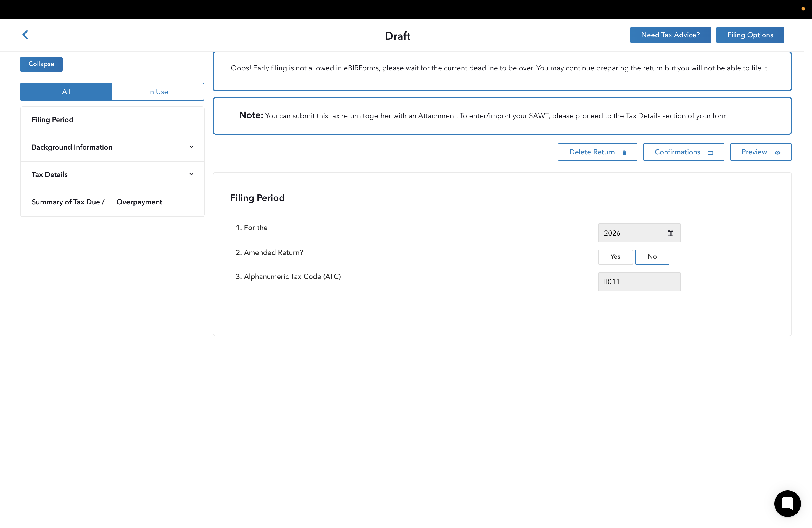The height and width of the screenshot is (528, 812).
Task: Click the back arrow icon
Action: [25, 35]
